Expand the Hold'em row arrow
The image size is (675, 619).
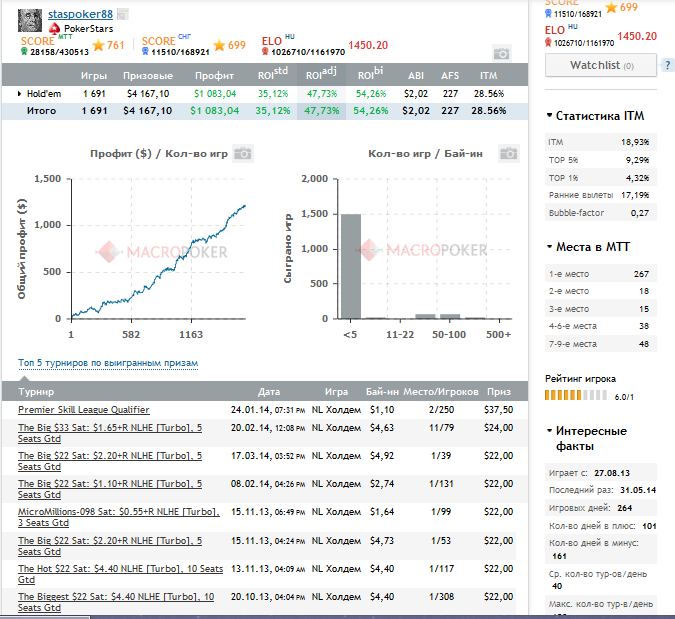click(x=19, y=93)
